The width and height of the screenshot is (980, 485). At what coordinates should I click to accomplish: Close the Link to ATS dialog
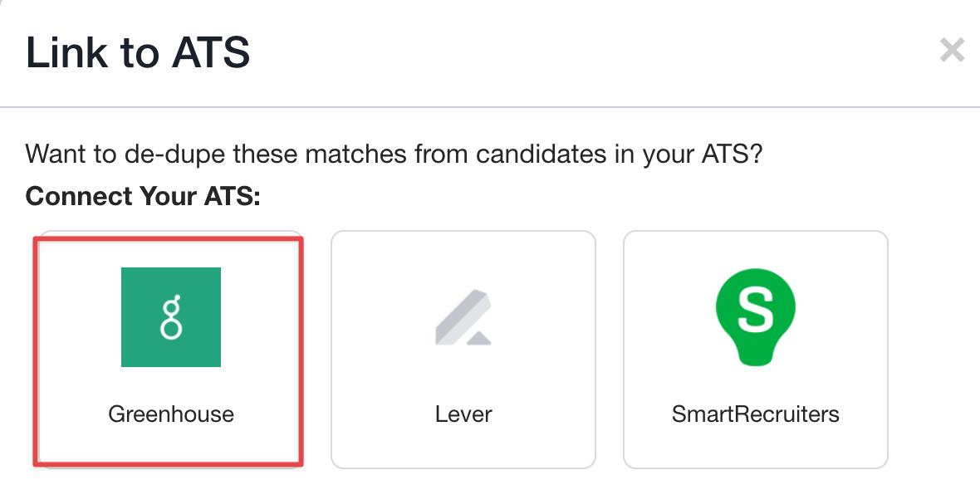click(952, 51)
